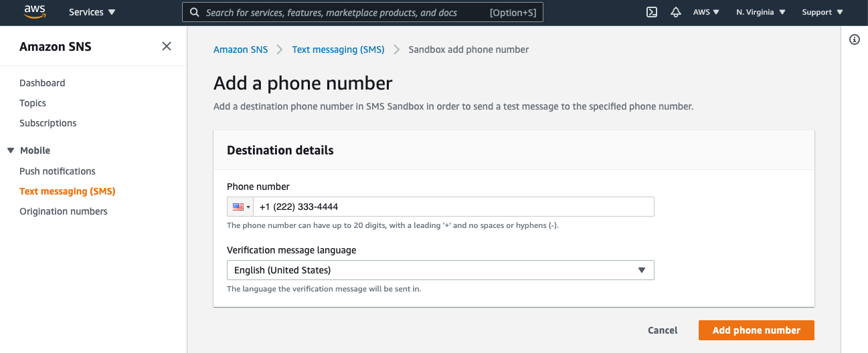The height and width of the screenshot is (353, 868).
Task: Open the Support menu
Action: [822, 12]
